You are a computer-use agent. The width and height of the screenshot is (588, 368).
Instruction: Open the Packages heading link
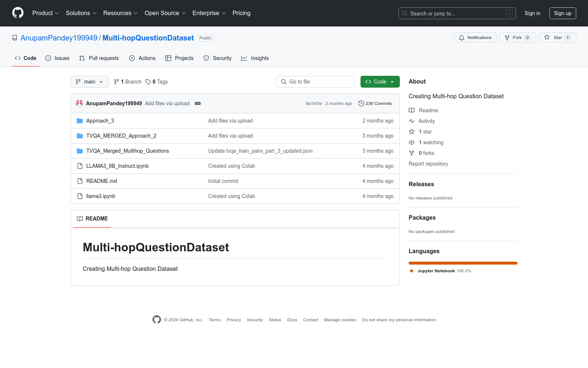point(422,218)
